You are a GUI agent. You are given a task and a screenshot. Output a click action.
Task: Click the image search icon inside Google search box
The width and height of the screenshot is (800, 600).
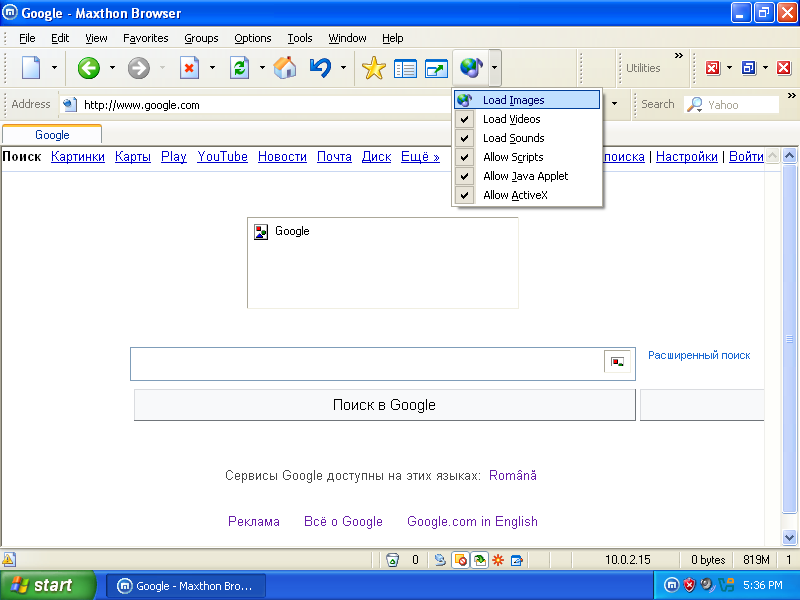click(x=617, y=362)
